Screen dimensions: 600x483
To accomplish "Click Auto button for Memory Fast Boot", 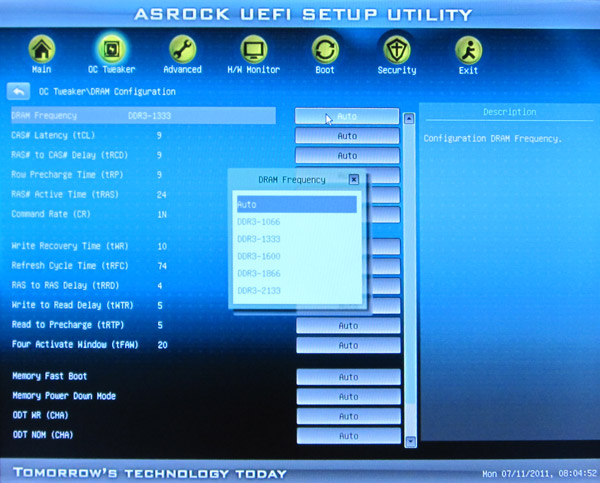I will tap(347, 377).
